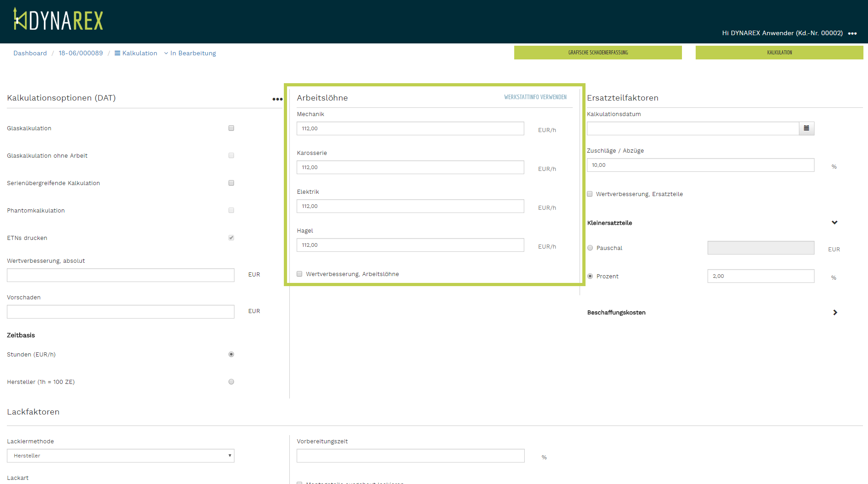Screen dimensions: 868x484
Task: Open Kalkulationsoptionen three-dots menu
Action: tap(277, 99)
